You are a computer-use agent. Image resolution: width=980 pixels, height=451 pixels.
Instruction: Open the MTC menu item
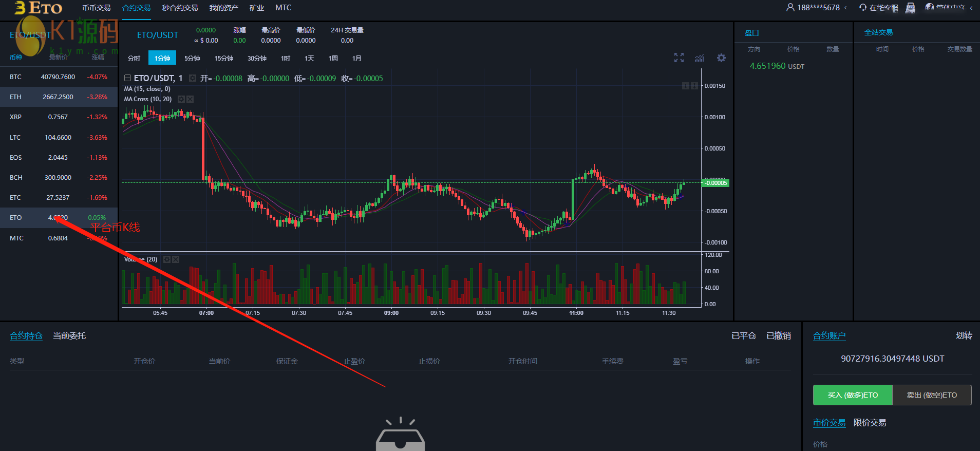283,8
